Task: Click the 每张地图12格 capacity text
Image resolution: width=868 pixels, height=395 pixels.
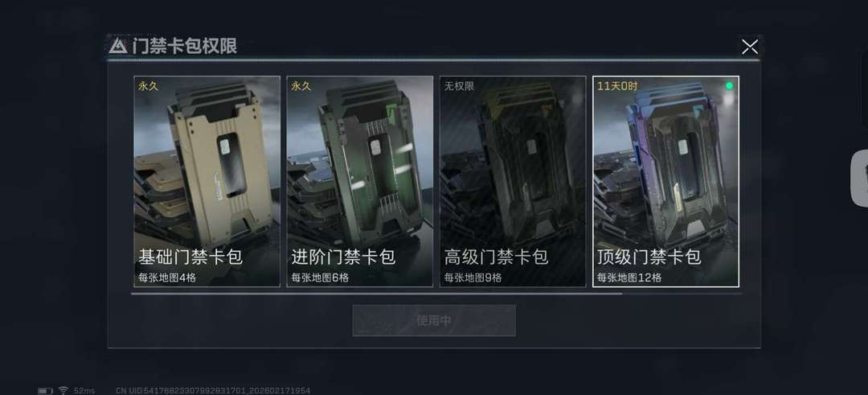Action: pyautogui.click(x=629, y=278)
